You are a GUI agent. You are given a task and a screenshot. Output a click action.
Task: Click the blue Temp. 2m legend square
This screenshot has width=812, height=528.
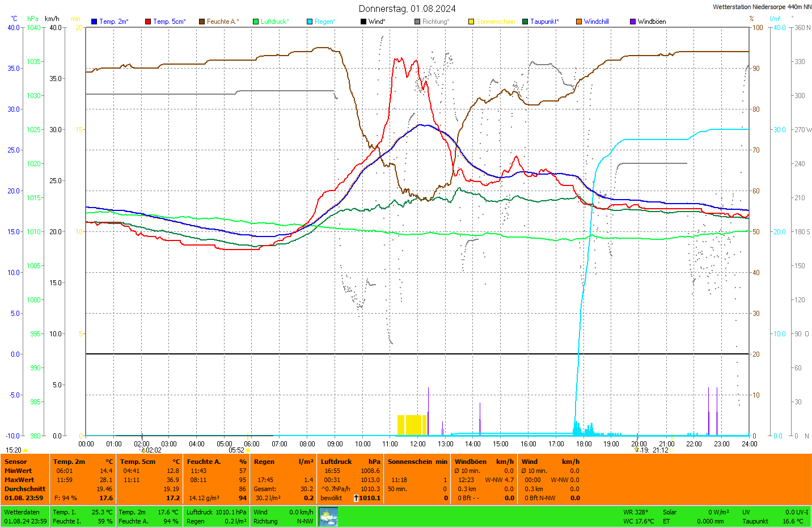pos(94,22)
